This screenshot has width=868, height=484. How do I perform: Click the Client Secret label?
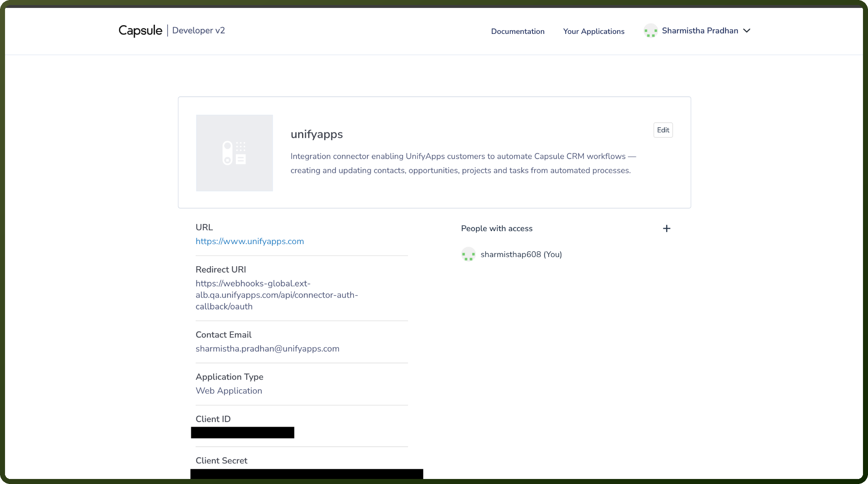(x=221, y=461)
